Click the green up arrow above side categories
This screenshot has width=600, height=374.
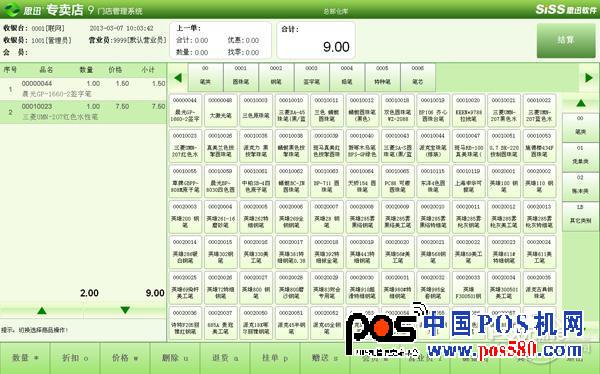(x=581, y=103)
